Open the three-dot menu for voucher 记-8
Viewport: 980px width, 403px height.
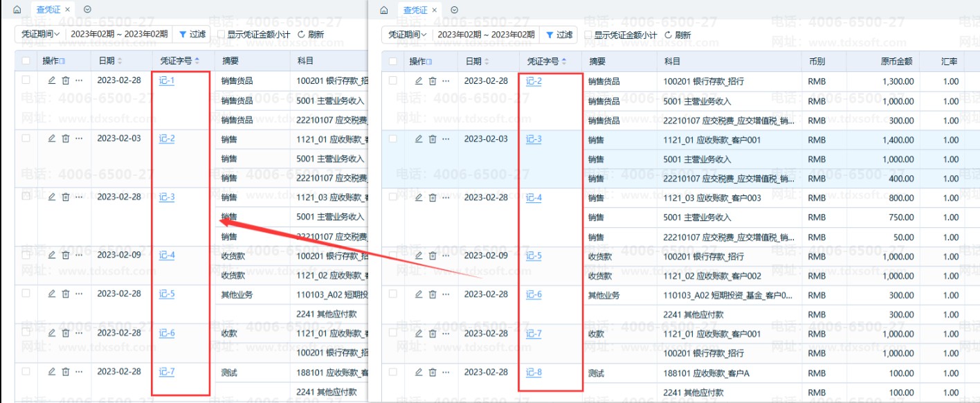(x=446, y=373)
